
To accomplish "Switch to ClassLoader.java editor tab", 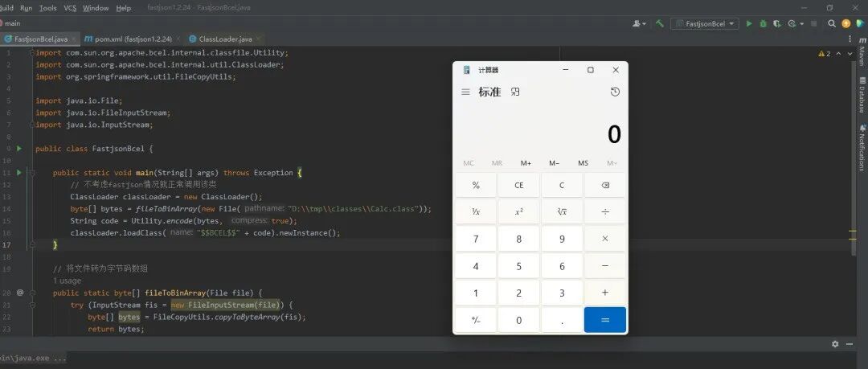I will (225, 39).
